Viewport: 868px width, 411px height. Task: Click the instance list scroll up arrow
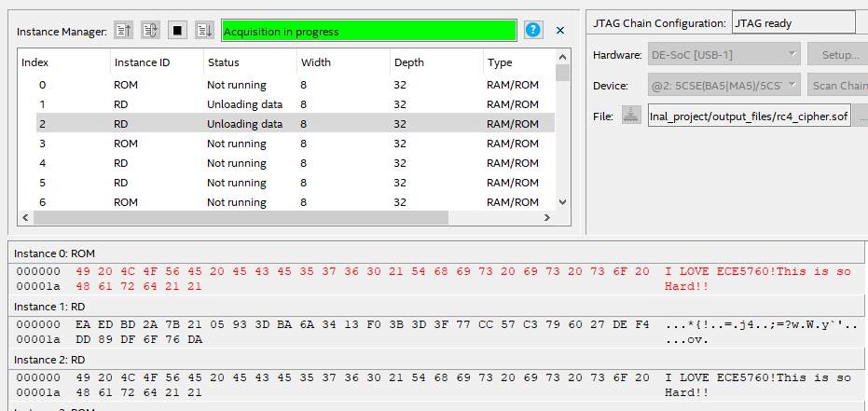pos(562,57)
